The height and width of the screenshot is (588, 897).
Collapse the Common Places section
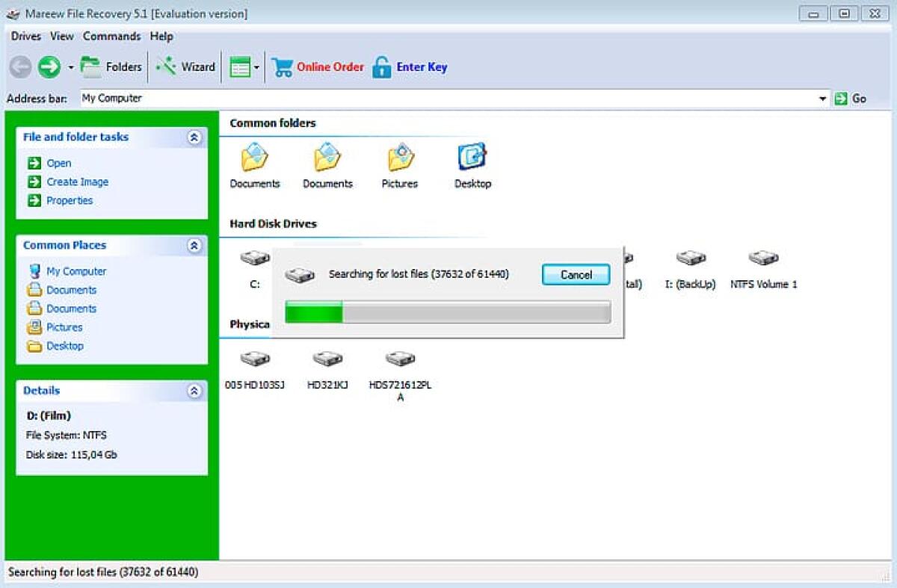tap(195, 245)
